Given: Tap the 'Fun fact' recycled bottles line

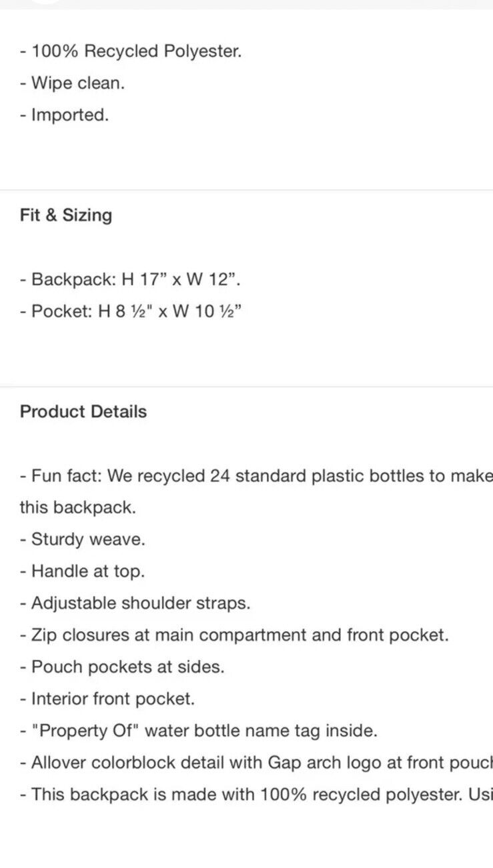Looking at the screenshot, I should point(256,476).
